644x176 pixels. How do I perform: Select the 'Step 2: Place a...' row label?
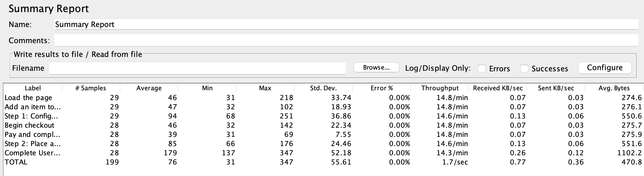tap(33, 144)
